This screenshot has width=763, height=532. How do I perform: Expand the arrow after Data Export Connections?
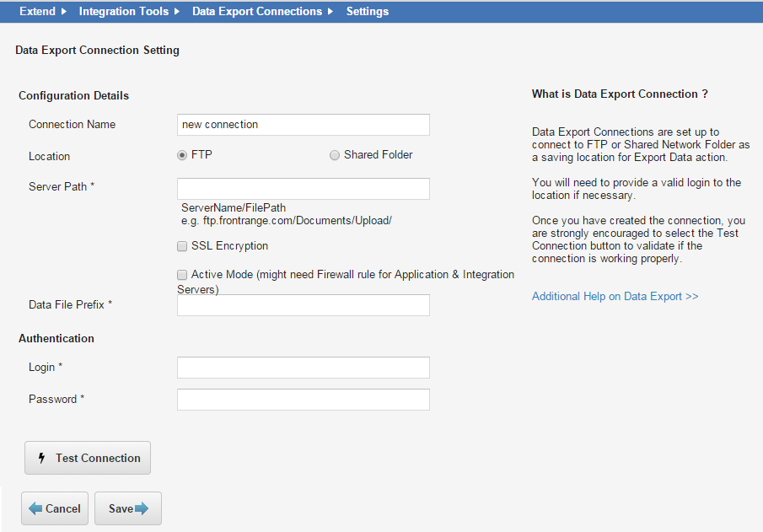pos(330,11)
